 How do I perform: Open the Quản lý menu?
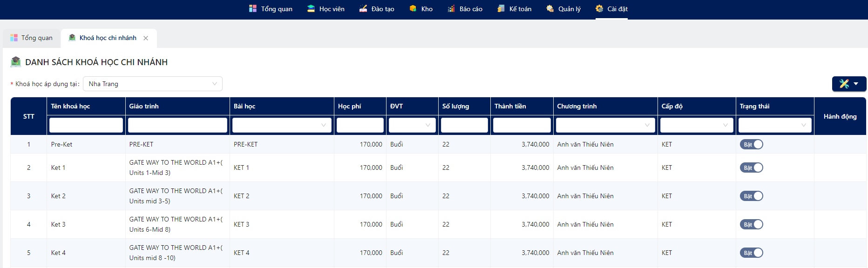pos(564,9)
